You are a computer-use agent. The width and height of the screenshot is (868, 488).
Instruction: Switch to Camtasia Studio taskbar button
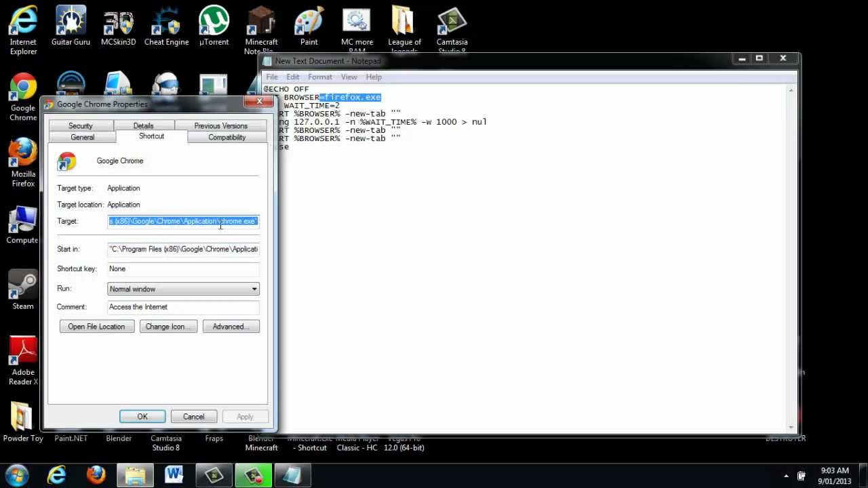pyautogui.click(x=214, y=475)
